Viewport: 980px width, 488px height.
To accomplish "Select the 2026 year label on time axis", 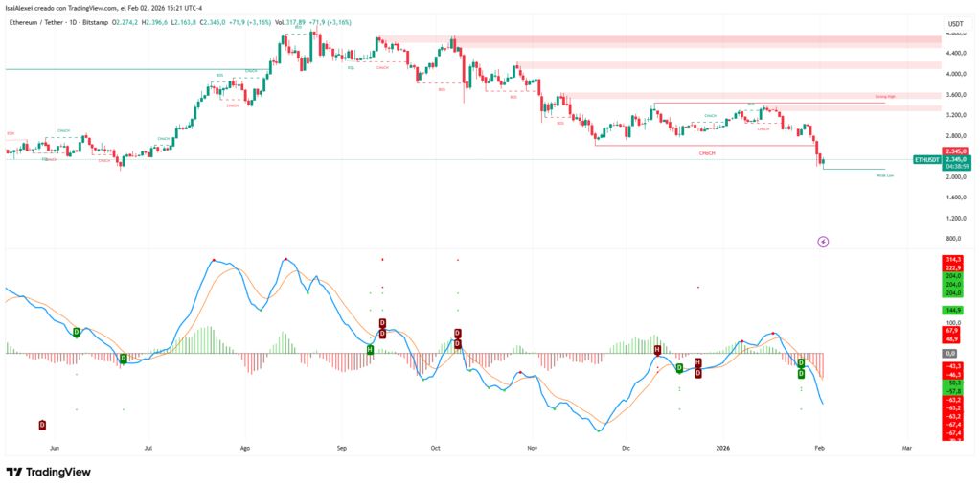I will tap(722, 448).
